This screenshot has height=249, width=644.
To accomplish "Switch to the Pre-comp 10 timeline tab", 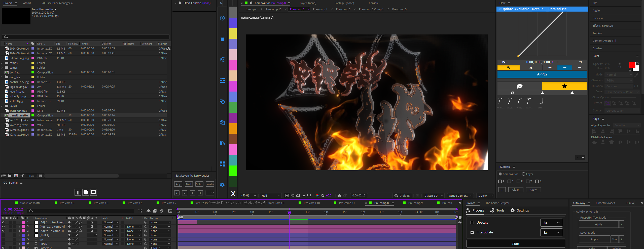I will pos(311,203).
